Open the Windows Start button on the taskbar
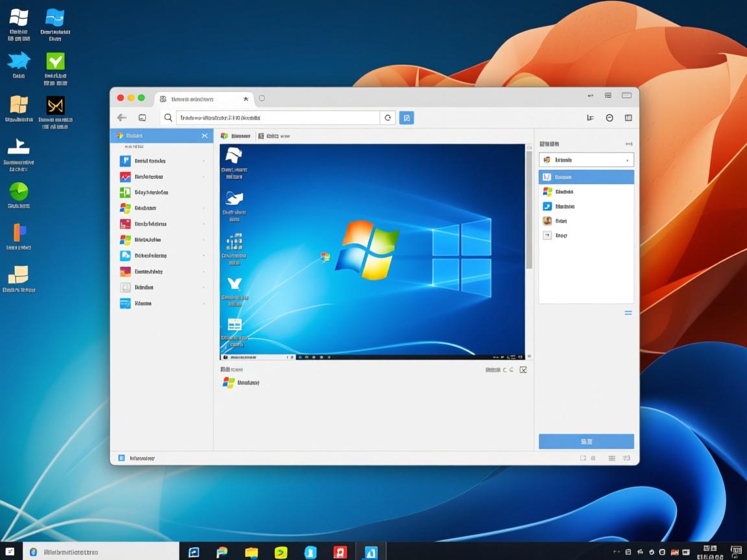 (x=9, y=552)
